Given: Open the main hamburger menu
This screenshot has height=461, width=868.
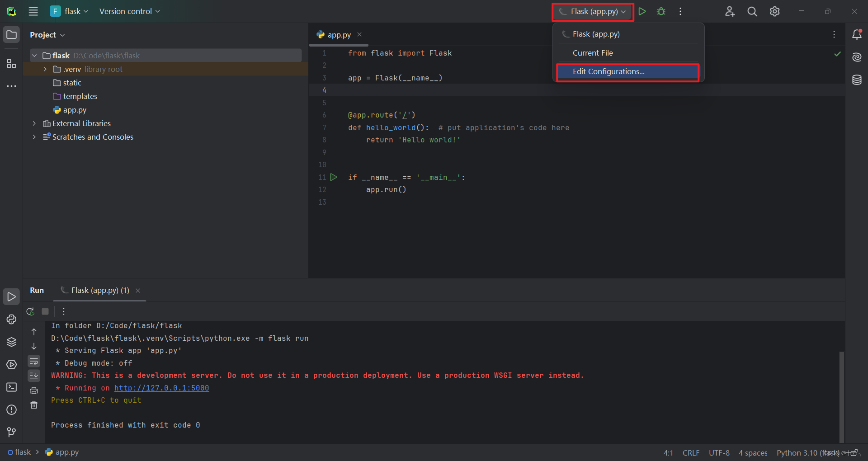Looking at the screenshot, I should coord(33,11).
